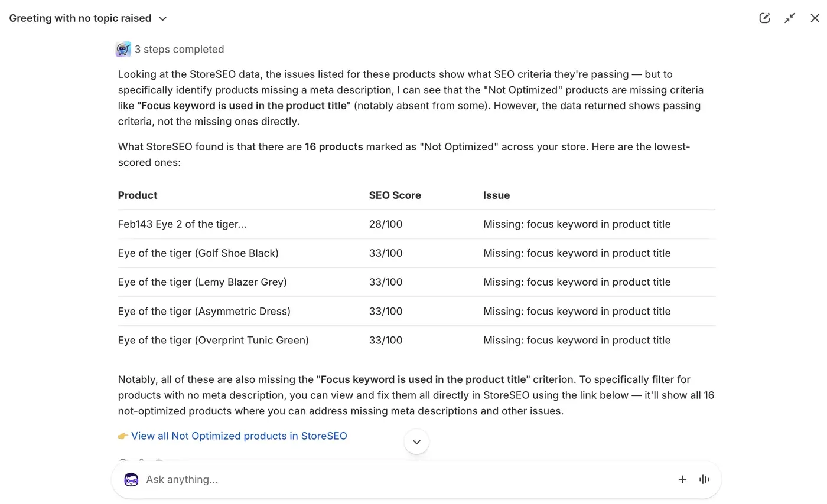Screen dimensions: 827x504
Task: Select 'Eye of the tiger (Asymmetric Dress)' cell
Action: pyautogui.click(x=204, y=311)
